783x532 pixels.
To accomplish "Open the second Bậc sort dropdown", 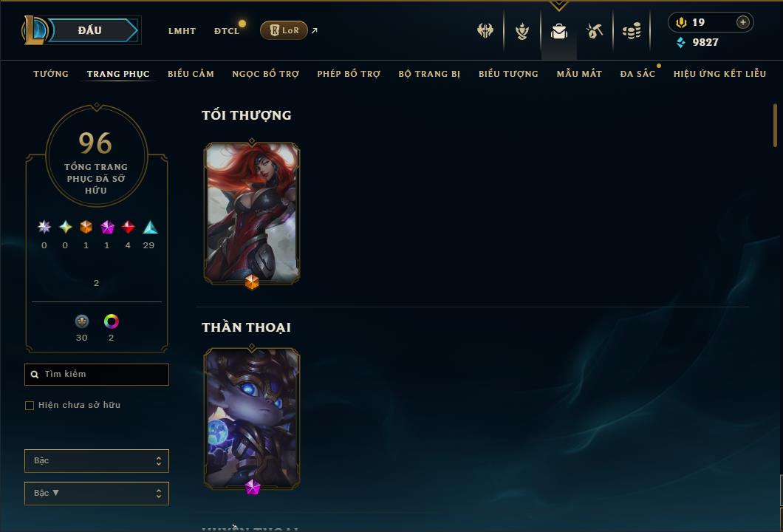I will (x=96, y=493).
